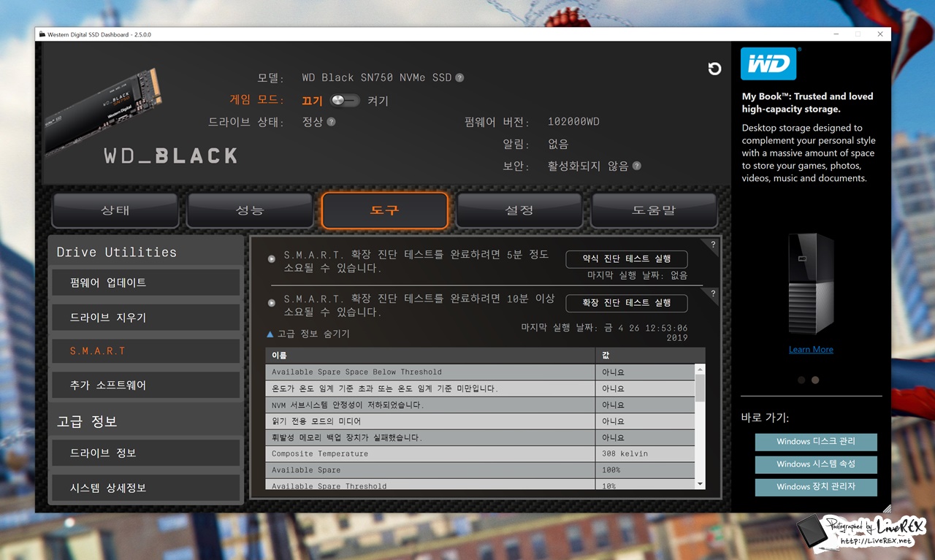Viewport: 935px width, 560px height.
Task: Click the firmware version 102000WD text
Action: pyautogui.click(x=573, y=122)
